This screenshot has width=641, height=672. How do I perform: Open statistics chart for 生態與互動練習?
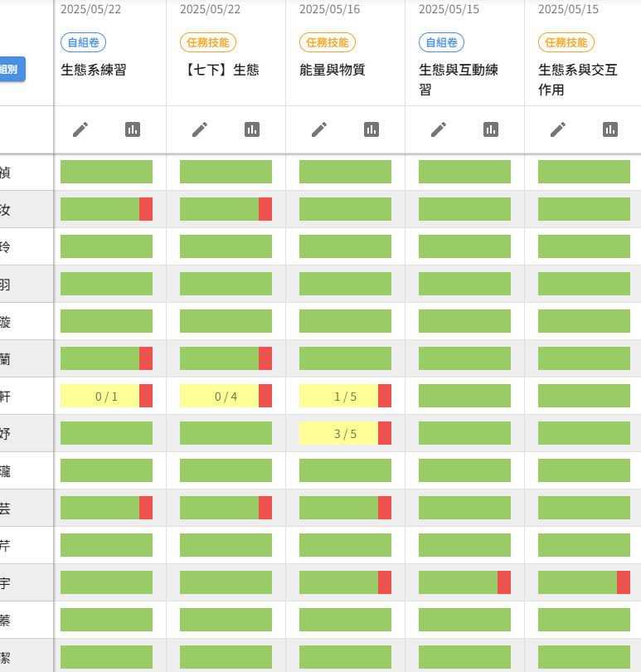491,129
